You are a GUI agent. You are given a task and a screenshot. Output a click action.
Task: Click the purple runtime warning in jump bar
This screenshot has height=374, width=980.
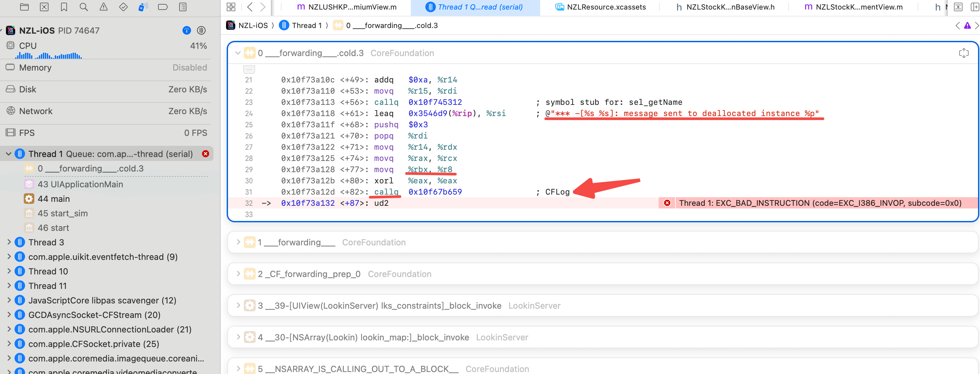[x=967, y=25]
